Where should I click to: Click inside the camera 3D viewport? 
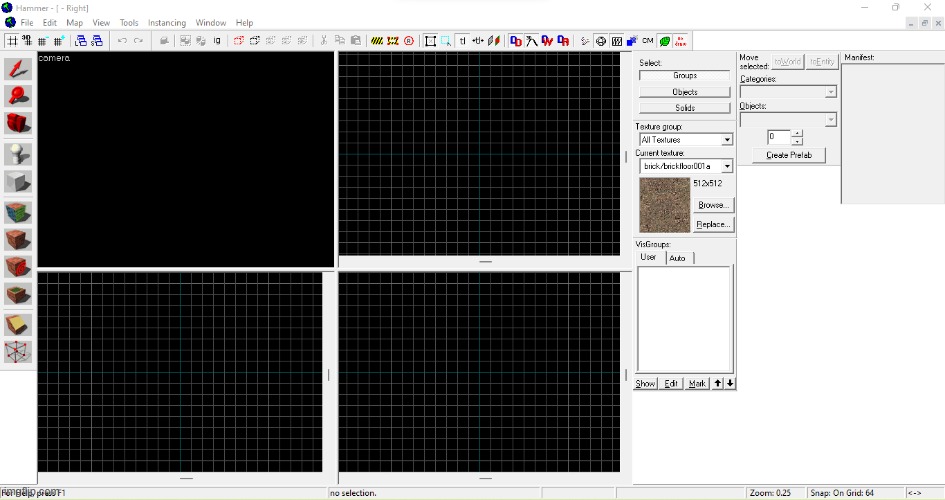pyautogui.click(x=186, y=160)
